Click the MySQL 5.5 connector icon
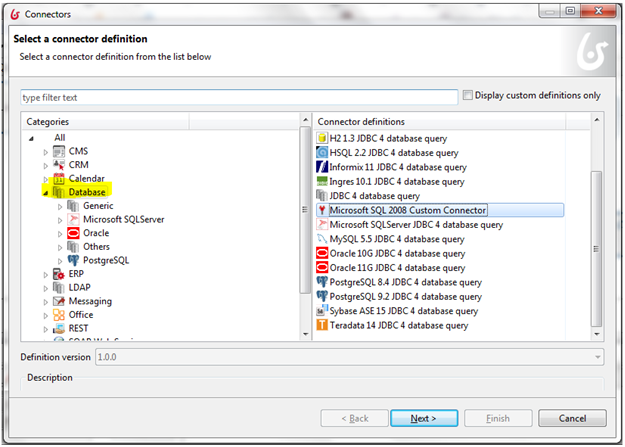625x447 pixels. click(322, 239)
